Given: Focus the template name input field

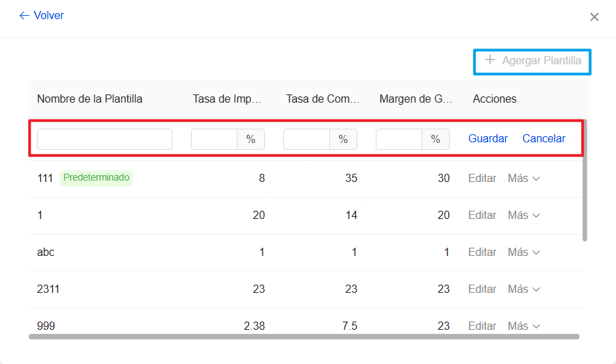Looking at the screenshot, I should (105, 139).
